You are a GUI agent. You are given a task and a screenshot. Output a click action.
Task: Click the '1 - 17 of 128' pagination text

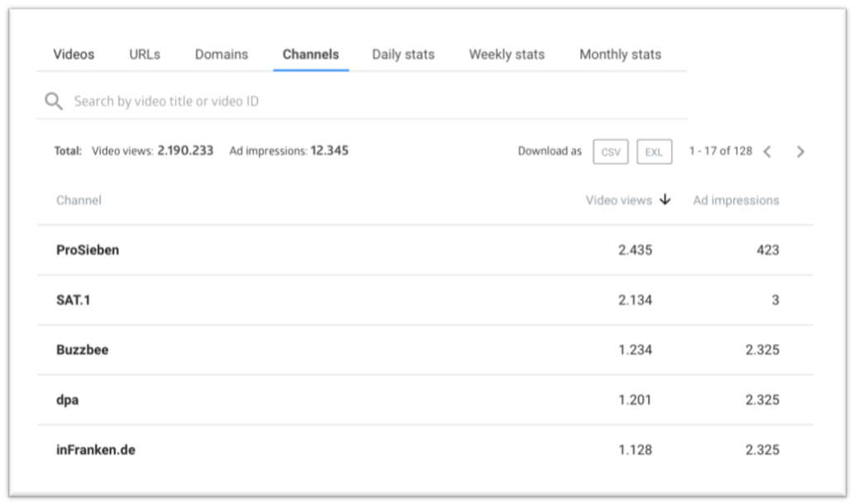(x=721, y=150)
